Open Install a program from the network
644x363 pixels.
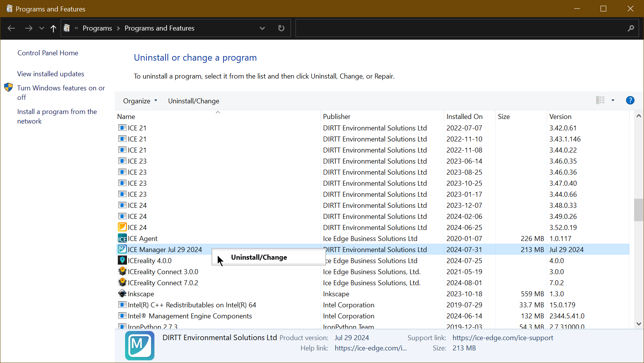click(57, 116)
